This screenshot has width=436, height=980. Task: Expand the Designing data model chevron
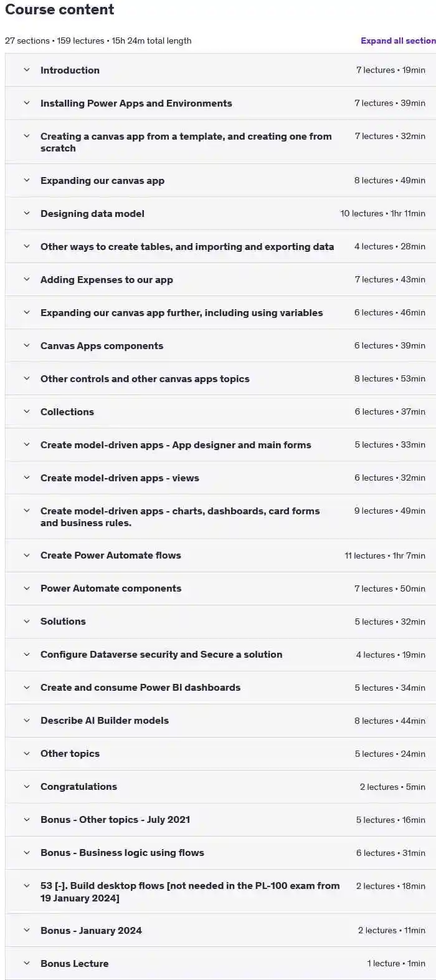27,213
